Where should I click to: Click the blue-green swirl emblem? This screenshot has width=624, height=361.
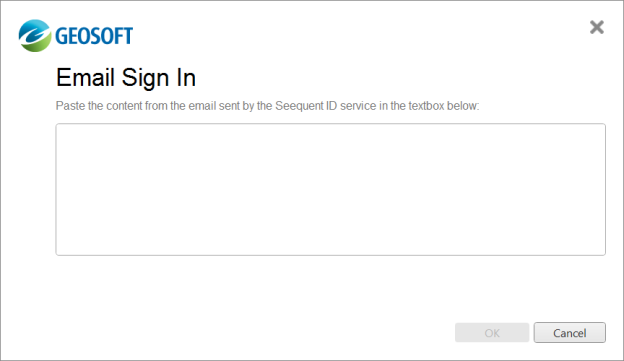(35, 36)
